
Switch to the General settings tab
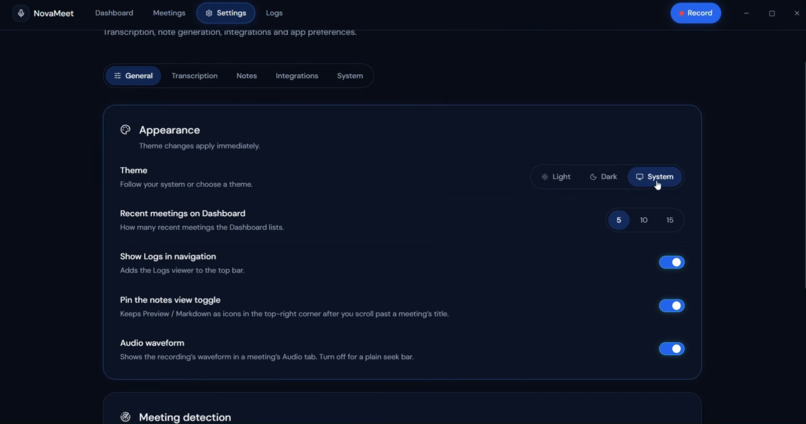click(x=133, y=76)
